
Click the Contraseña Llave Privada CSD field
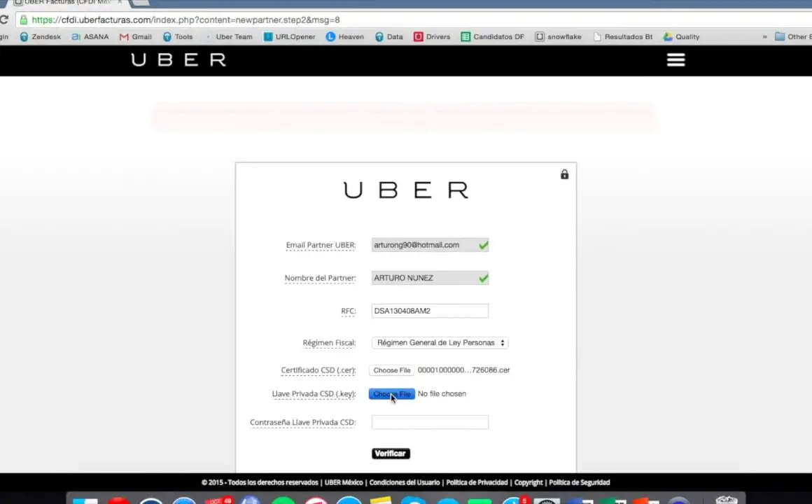tap(430, 422)
